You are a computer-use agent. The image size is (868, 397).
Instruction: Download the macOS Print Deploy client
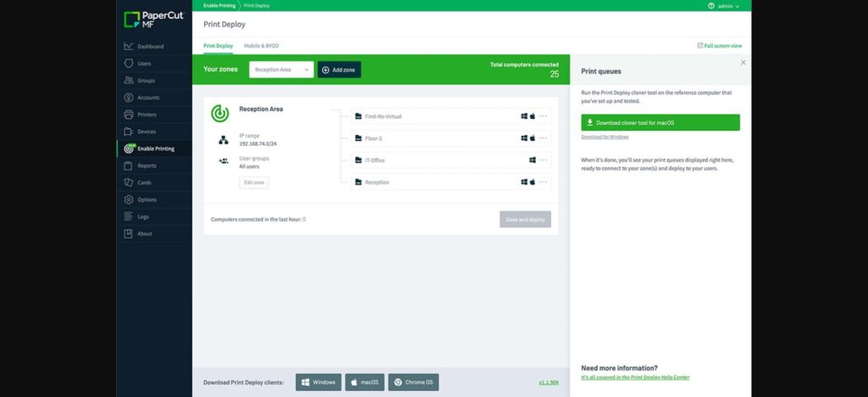tap(364, 382)
